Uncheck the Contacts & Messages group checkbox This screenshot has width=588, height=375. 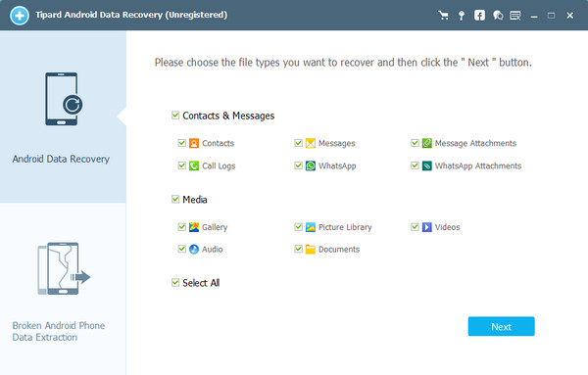[x=175, y=115]
